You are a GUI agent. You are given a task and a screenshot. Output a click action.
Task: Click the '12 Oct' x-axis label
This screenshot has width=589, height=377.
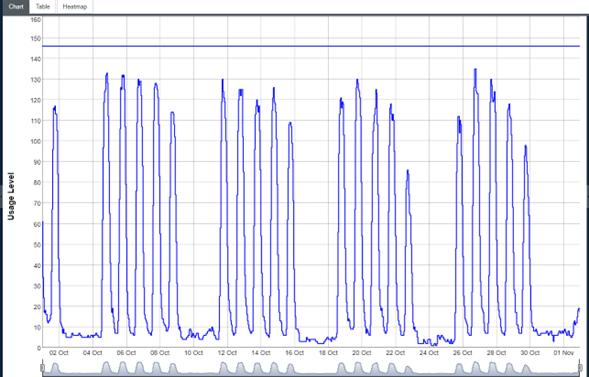[227, 353]
